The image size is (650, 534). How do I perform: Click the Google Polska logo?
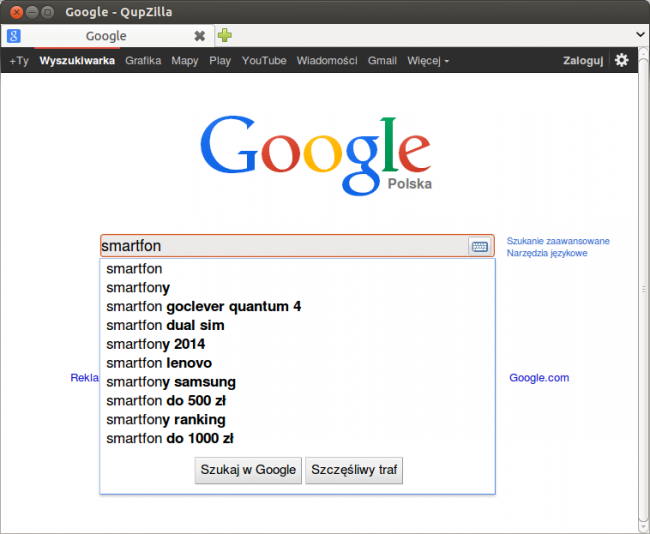[x=316, y=155]
